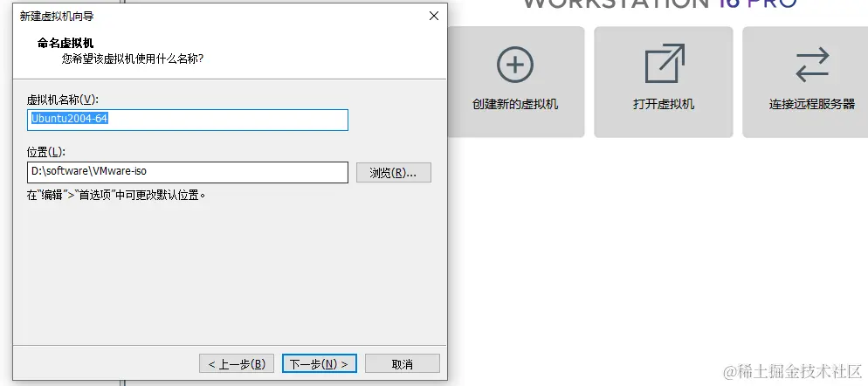Continue with the 下一步(N) button
The height and width of the screenshot is (386, 868).
pos(320,364)
